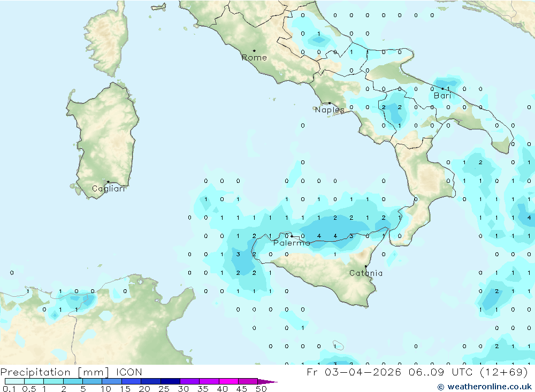The height and width of the screenshot is (392, 535).
Task: Click the city dot beside Palermo
Action: (292, 236)
